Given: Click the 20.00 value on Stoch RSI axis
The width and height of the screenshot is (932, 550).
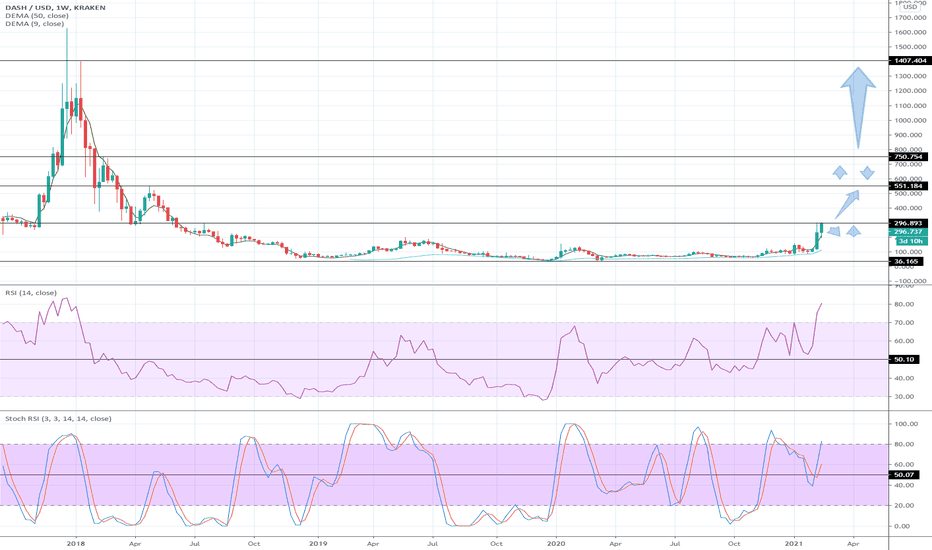Looking at the screenshot, I should click(904, 505).
